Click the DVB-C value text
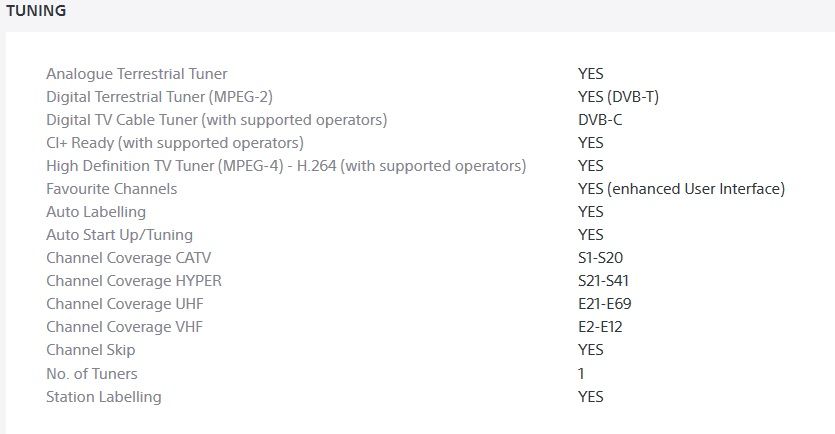This screenshot has width=835, height=434. pyautogui.click(x=600, y=120)
